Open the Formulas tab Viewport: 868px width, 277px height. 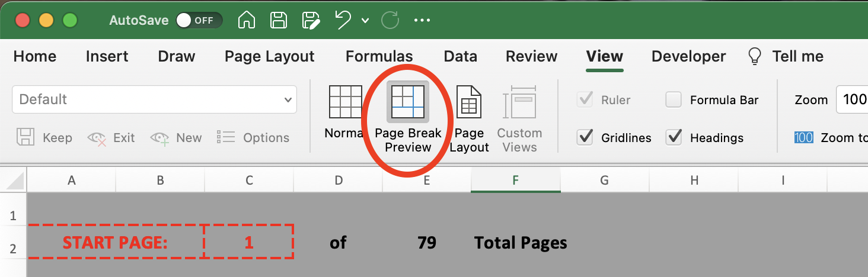[379, 56]
